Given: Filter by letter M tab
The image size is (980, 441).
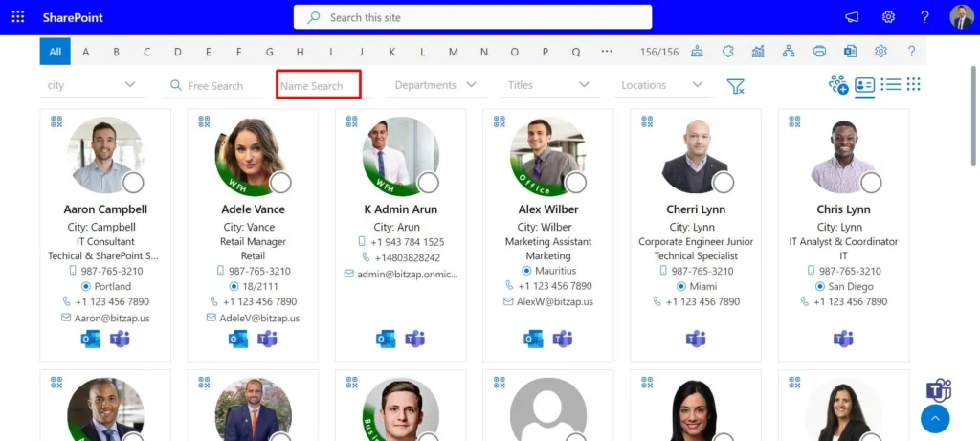Looking at the screenshot, I should 453,52.
